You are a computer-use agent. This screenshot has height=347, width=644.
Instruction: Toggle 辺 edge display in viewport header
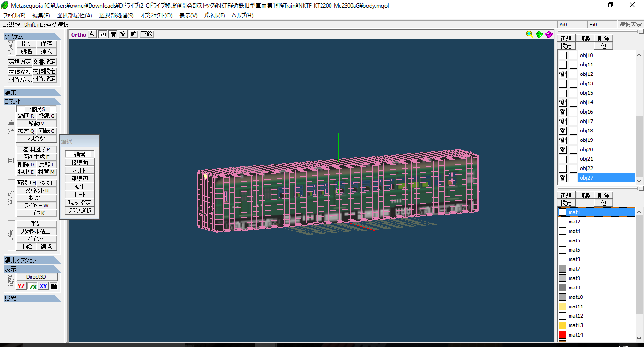coord(103,34)
